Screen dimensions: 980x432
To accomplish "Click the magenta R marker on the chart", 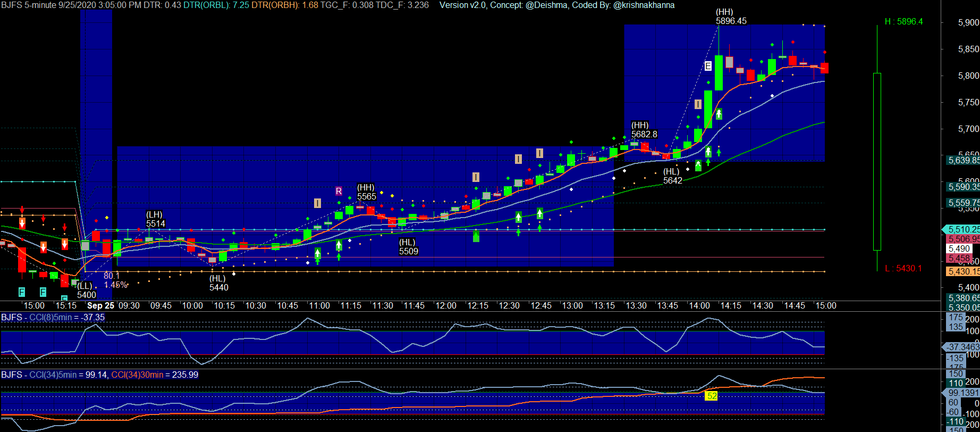I will tap(339, 191).
